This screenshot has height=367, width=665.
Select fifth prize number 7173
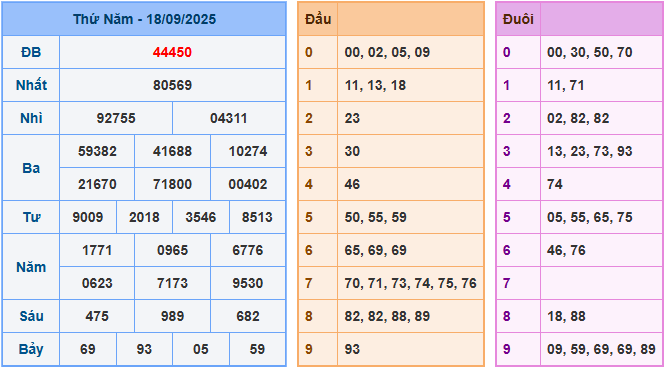click(x=172, y=283)
